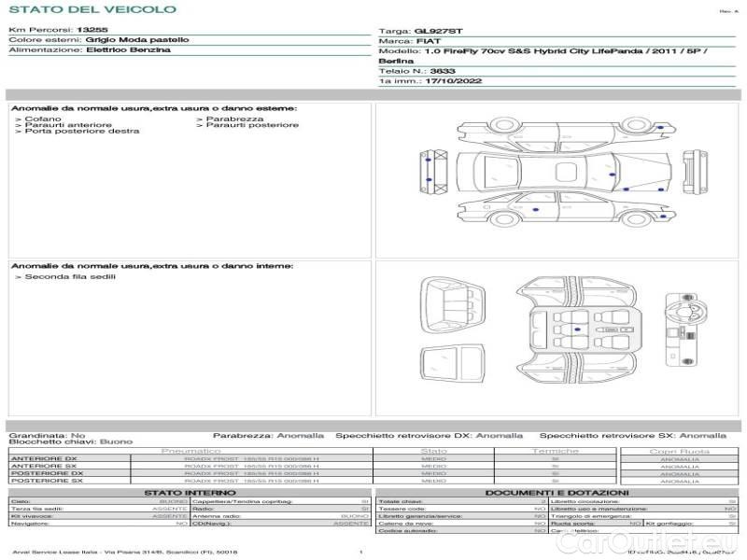Click the upper side-profile car diagram
The height and width of the screenshot is (560, 747).
click(558, 134)
